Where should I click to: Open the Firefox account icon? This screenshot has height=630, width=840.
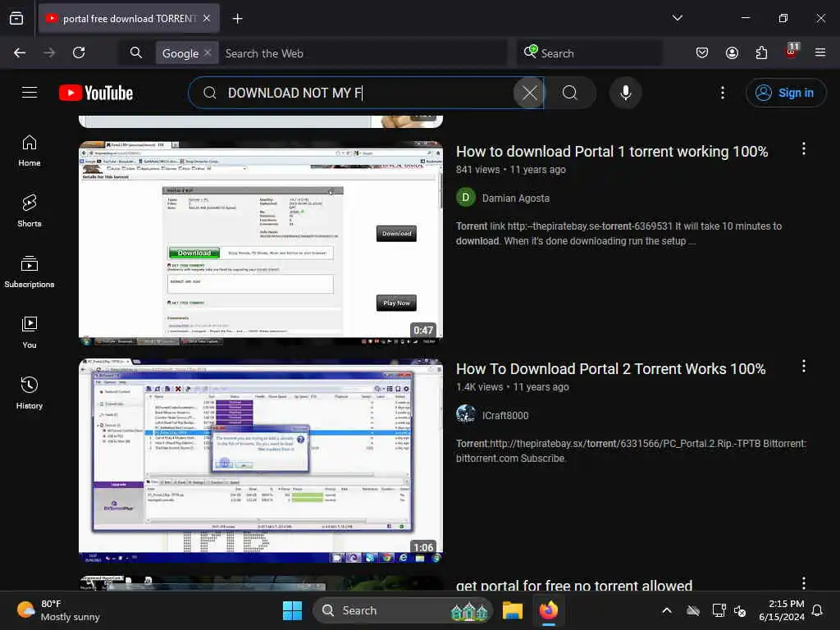point(732,52)
